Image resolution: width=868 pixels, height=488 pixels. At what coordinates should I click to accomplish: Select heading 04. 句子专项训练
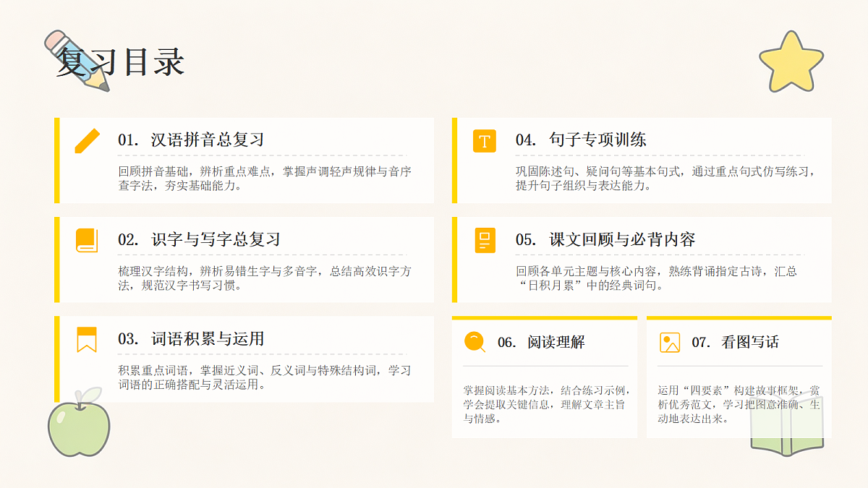point(581,140)
